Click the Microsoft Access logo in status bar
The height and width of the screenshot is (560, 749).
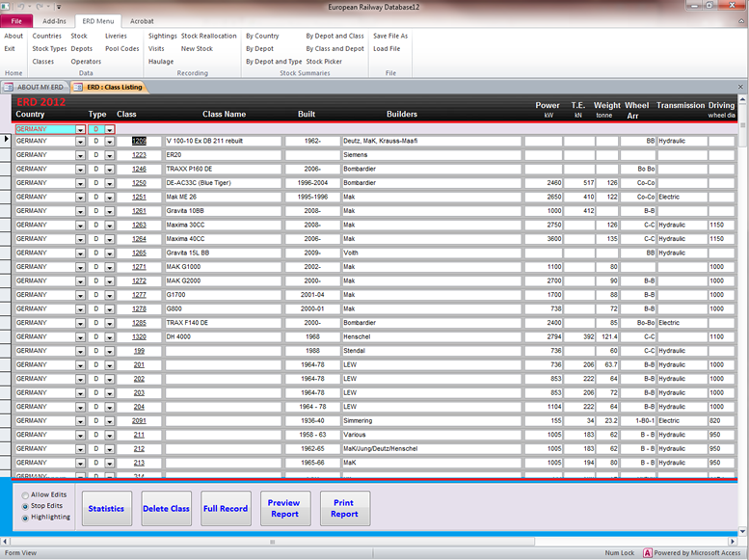(x=647, y=553)
